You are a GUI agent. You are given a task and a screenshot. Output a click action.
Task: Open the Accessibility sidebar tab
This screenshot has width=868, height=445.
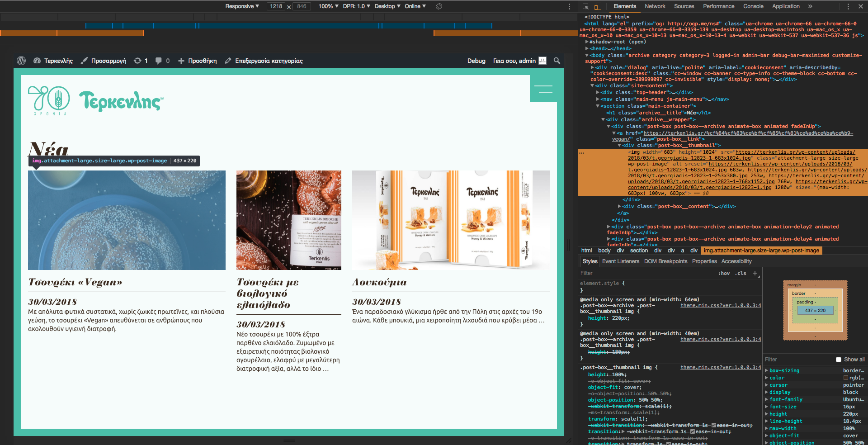point(736,261)
